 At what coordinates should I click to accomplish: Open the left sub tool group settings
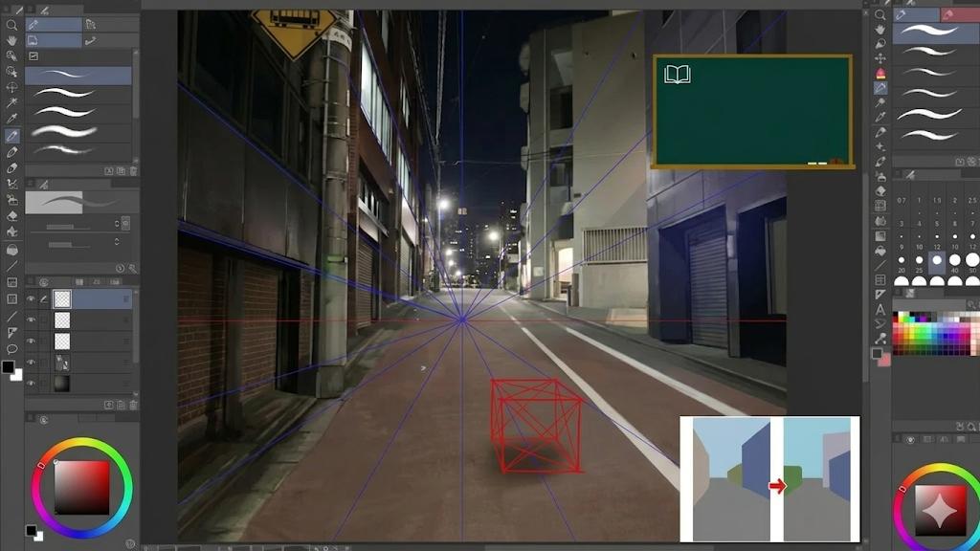pyautogui.click(x=32, y=56)
